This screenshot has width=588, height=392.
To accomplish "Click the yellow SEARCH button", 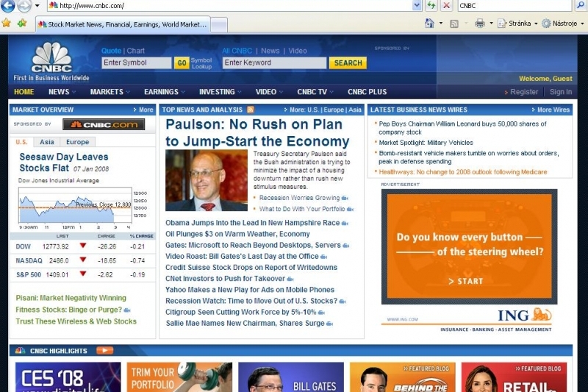I will coord(348,63).
